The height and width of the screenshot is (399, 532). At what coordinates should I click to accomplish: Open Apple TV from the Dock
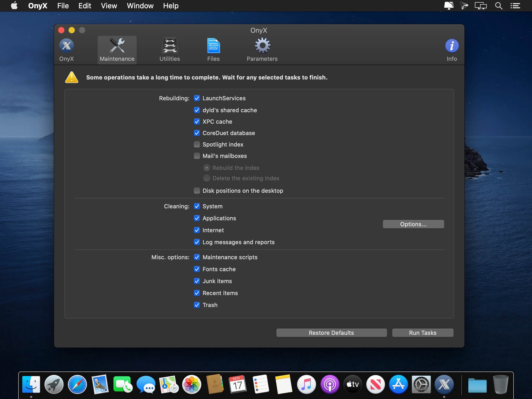click(x=353, y=384)
